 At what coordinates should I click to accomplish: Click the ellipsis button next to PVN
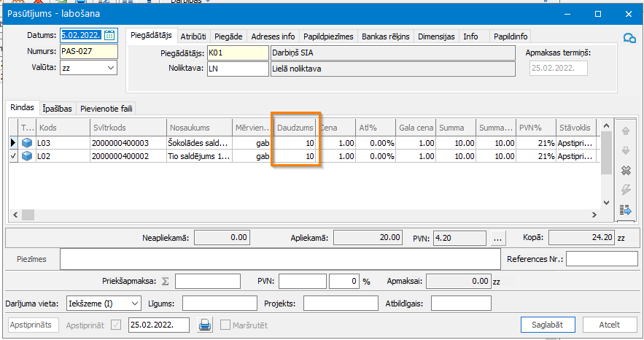point(498,237)
